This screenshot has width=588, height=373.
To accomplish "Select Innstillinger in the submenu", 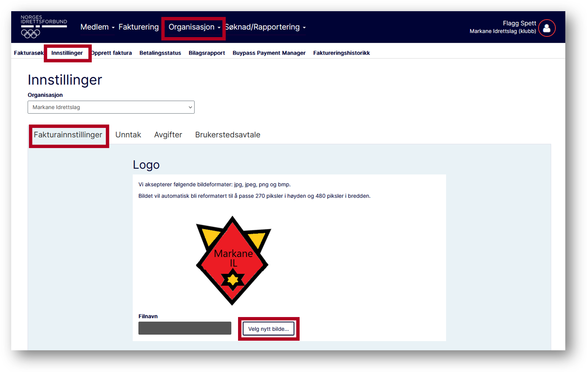I will [x=67, y=53].
